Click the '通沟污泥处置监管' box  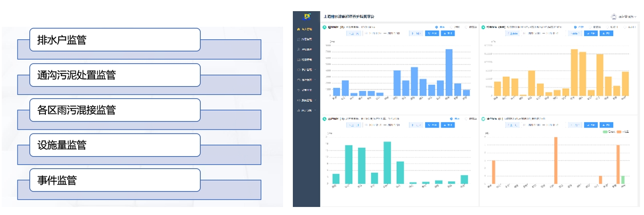115,75
